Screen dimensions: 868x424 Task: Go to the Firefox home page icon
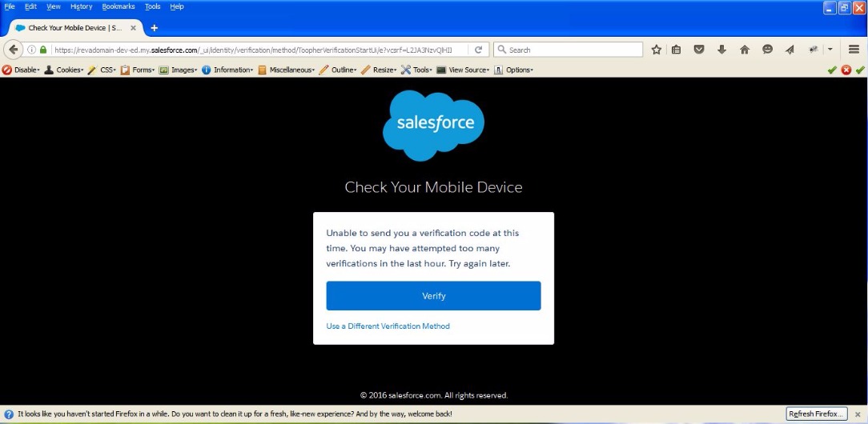click(x=745, y=50)
